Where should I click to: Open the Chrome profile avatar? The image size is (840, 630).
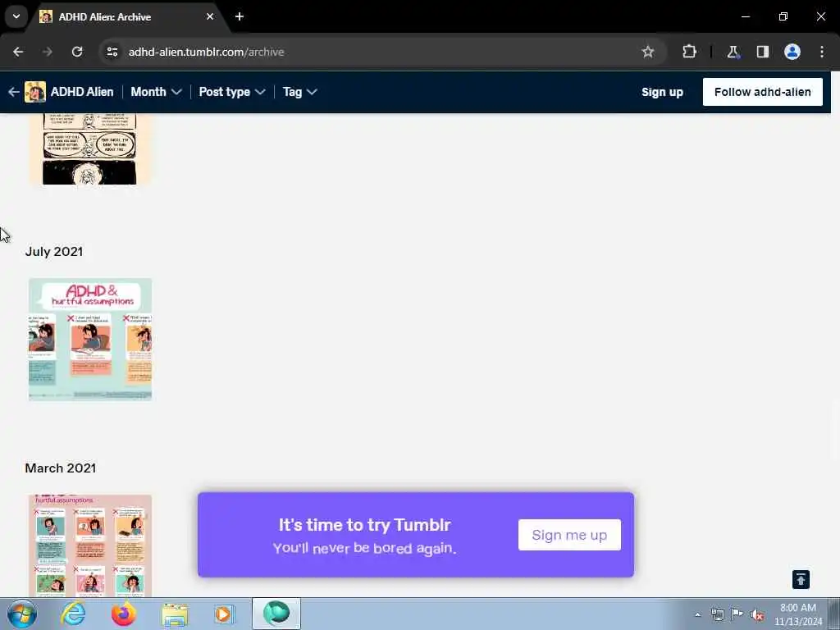792,52
